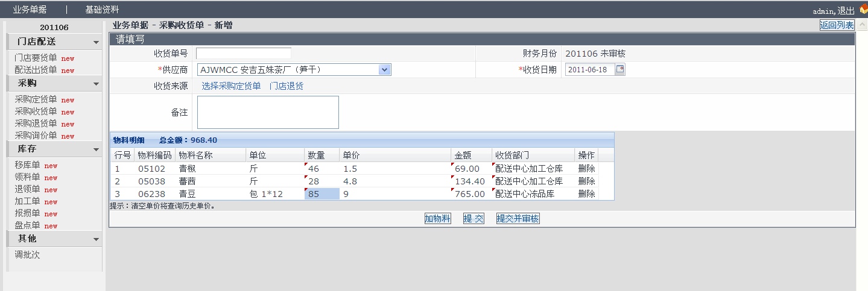Viewport: 868px width, 291px height.
Task: Open 采购询价单 in sidebar
Action: (36, 136)
